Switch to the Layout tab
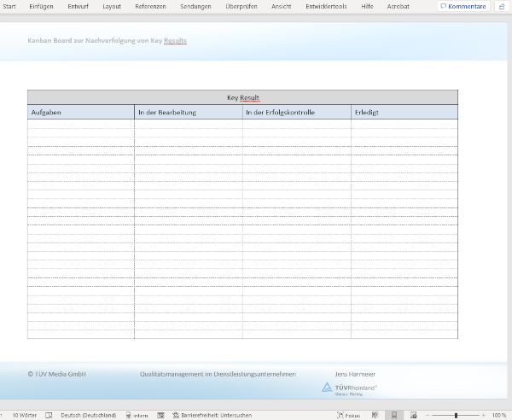This screenshot has height=420, width=512. point(112,6)
